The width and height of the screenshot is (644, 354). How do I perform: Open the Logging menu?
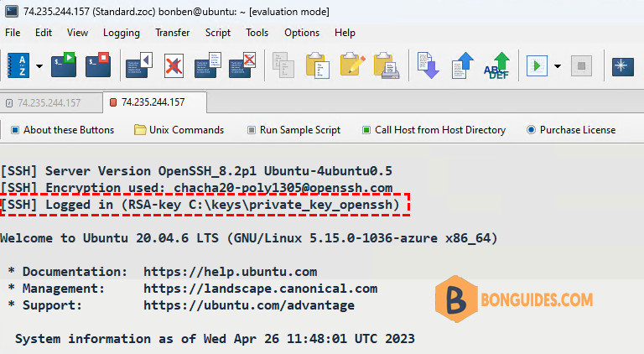(x=121, y=33)
